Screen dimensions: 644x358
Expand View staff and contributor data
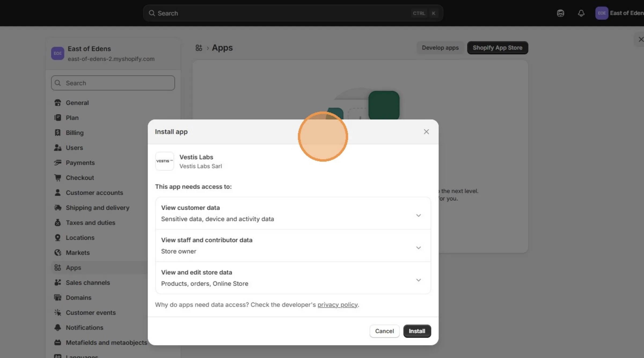click(x=293, y=246)
